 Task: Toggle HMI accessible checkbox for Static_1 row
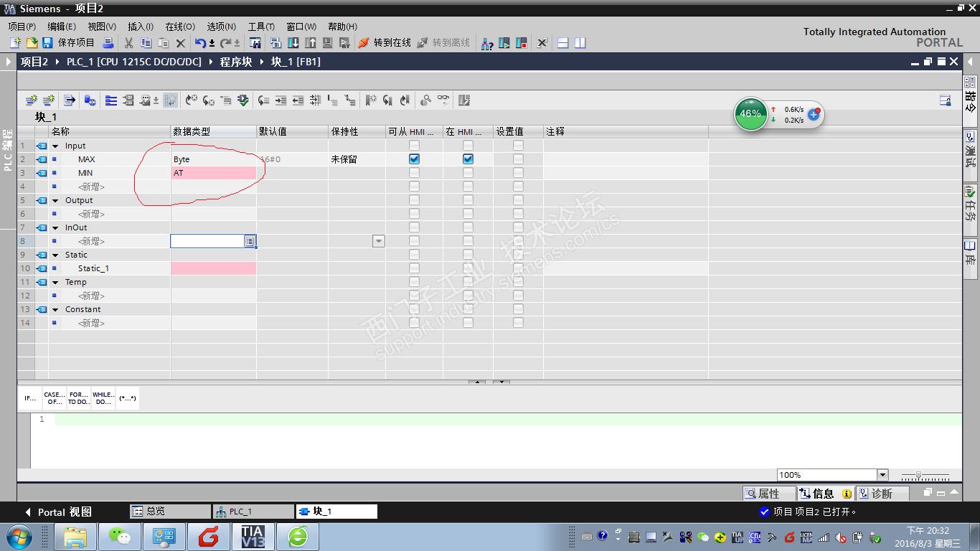point(414,268)
